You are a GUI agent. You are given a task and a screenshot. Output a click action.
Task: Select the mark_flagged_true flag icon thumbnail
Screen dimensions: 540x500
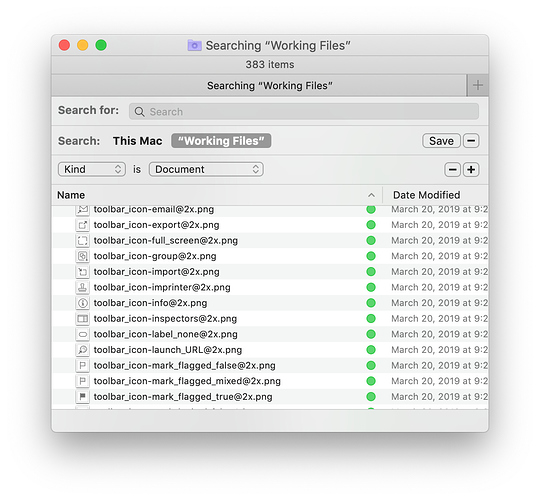tap(82, 397)
